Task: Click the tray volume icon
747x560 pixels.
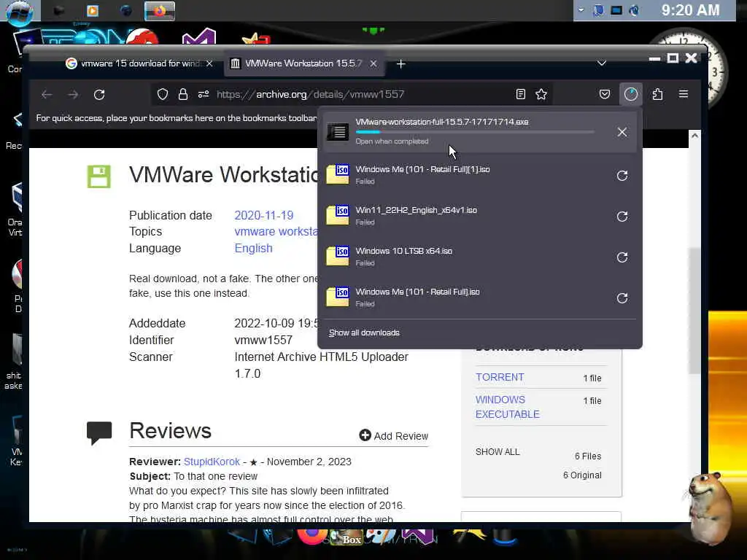Action: (x=634, y=10)
